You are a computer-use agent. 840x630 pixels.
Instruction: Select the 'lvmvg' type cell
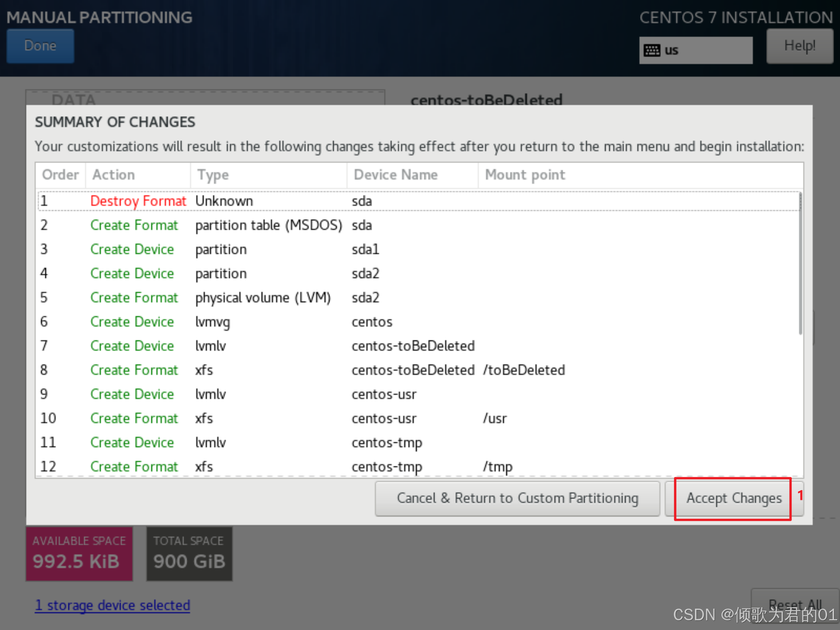212,322
